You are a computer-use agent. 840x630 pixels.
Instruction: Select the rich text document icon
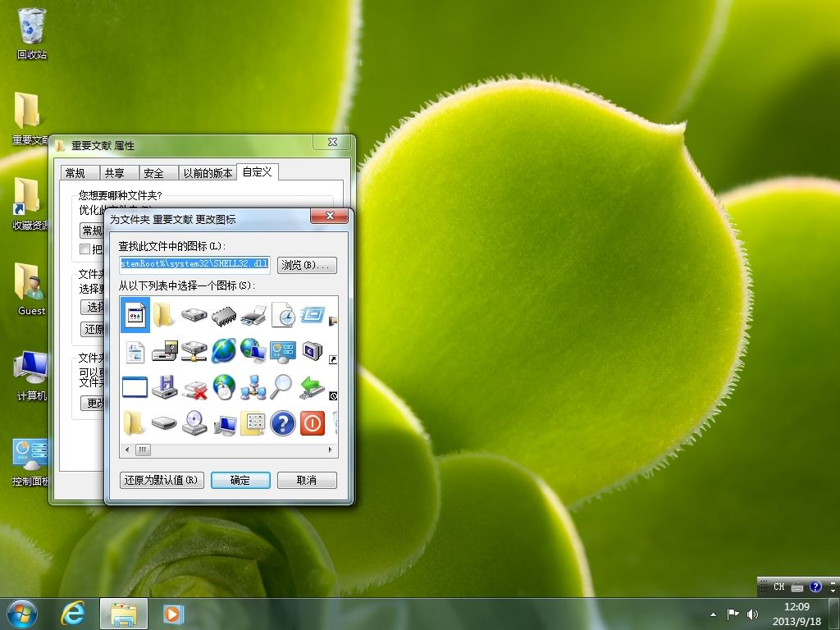coord(135,351)
